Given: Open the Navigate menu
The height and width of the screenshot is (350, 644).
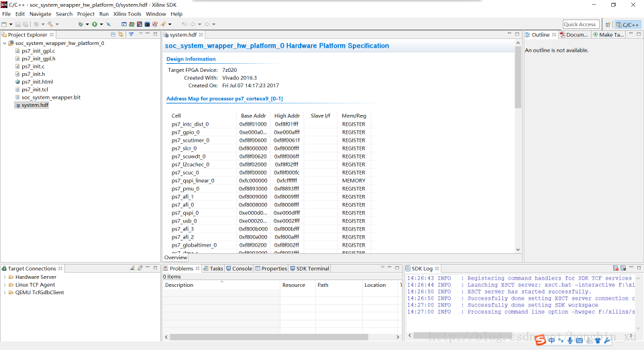Looking at the screenshot, I should pos(40,14).
